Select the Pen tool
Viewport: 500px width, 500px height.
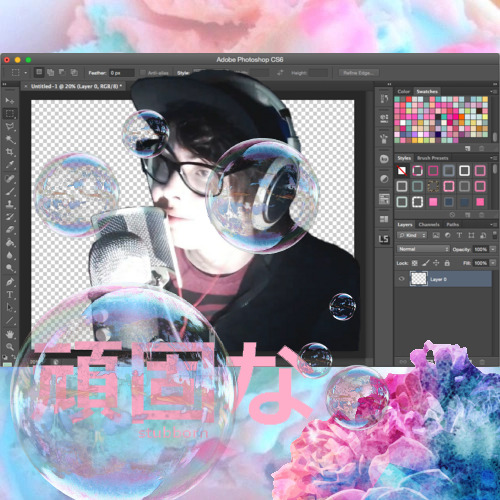tap(10, 282)
